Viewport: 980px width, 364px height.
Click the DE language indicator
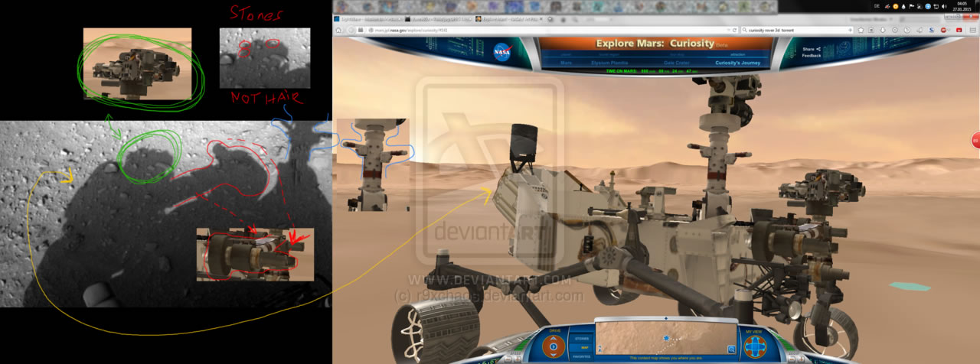point(877,6)
